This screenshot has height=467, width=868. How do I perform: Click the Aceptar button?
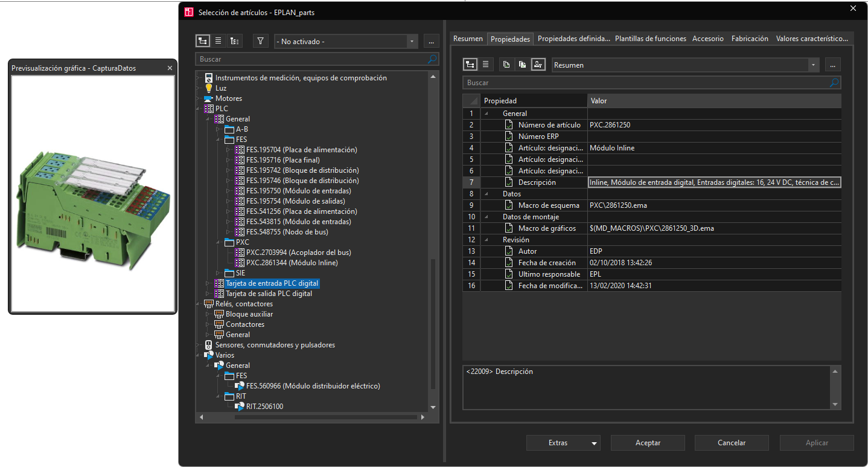point(648,443)
